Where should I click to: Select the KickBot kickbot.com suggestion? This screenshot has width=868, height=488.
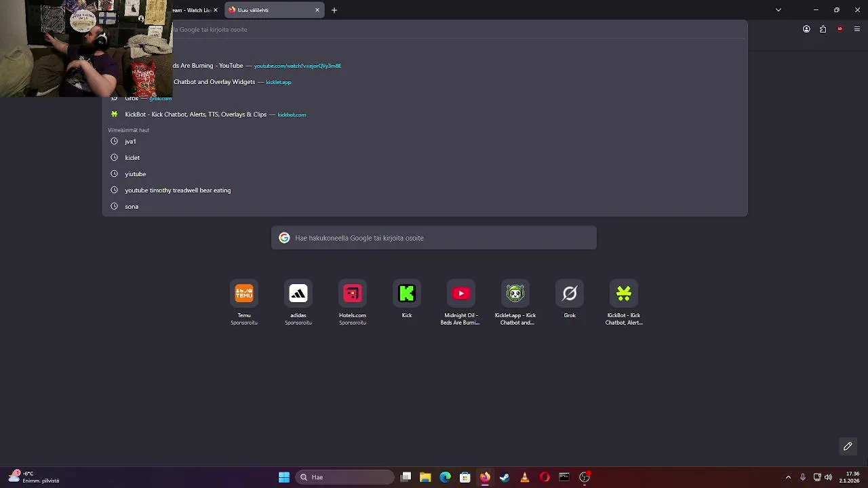tap(425, 115)
